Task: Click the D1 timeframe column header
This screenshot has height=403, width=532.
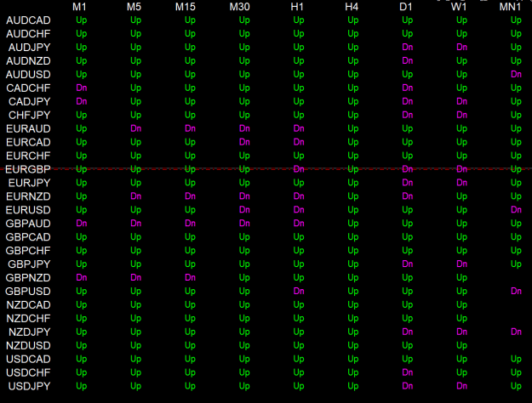Action: (406, 7)
